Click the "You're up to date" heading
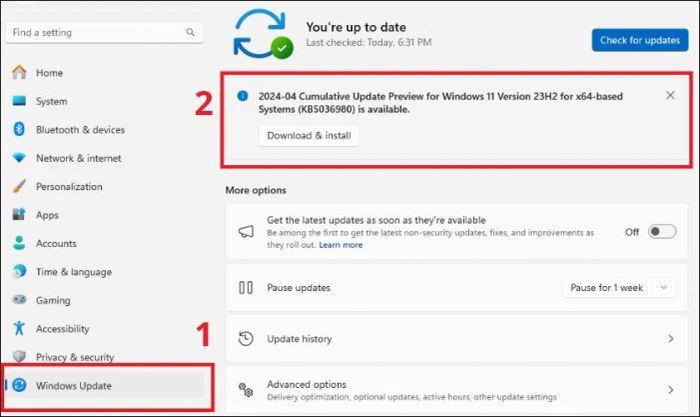The image size is (700, 417). click(356, 27)
